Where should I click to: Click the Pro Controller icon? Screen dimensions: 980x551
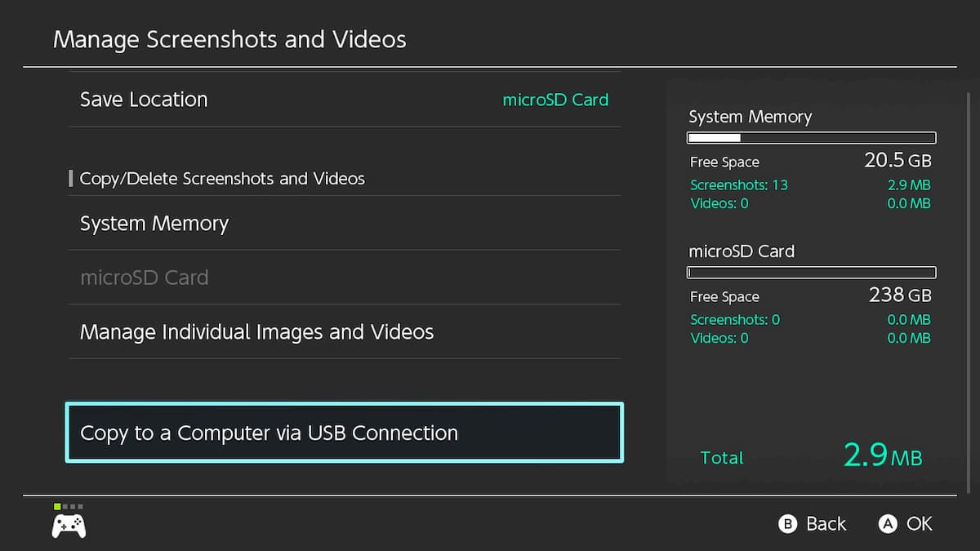coord(69,526)
